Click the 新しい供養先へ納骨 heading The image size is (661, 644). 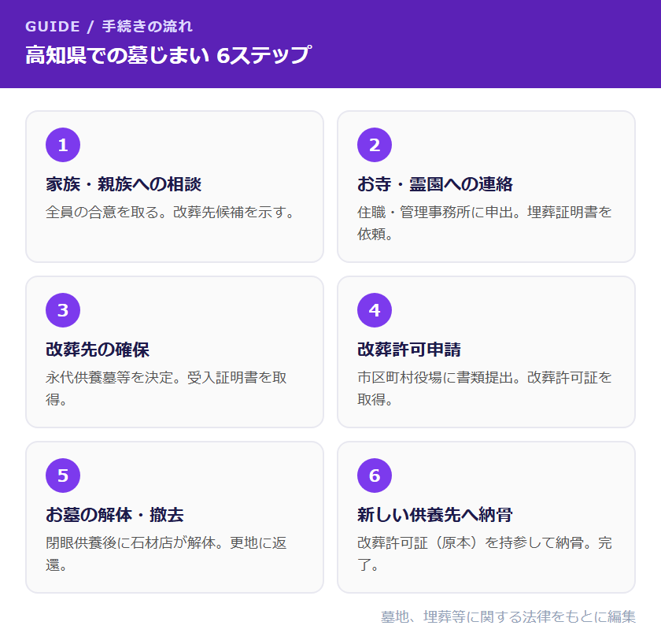click(x=435, y=515)
